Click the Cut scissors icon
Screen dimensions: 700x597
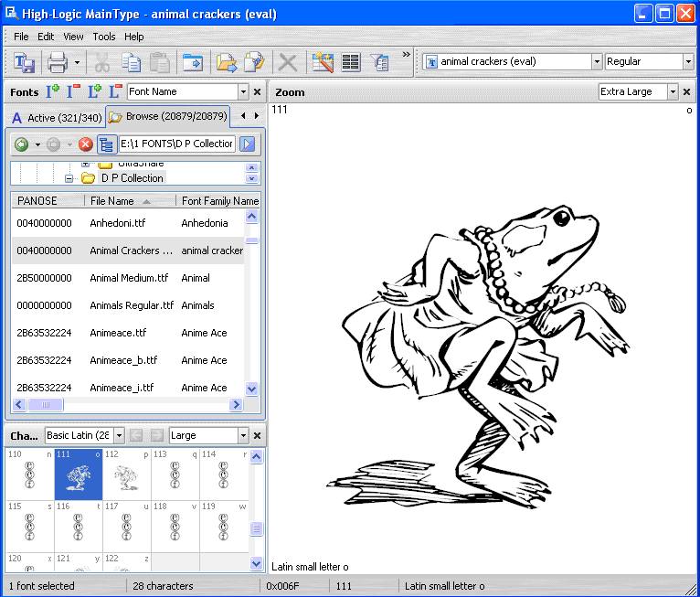tap(102, 62)
